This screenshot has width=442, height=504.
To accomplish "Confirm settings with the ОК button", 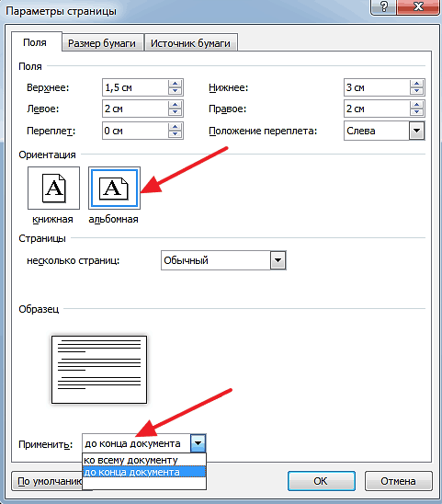I will [x=322, y=481].
